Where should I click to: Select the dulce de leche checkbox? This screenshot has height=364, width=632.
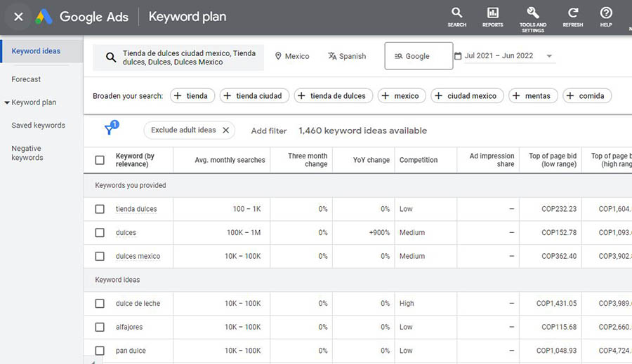[x=100, y=304]
